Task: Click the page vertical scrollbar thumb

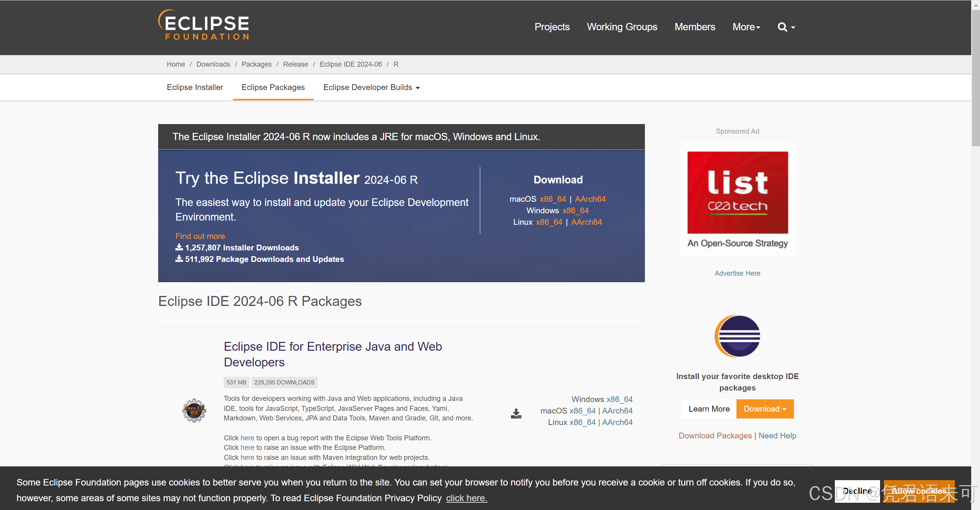Action: tap(976, 78)
